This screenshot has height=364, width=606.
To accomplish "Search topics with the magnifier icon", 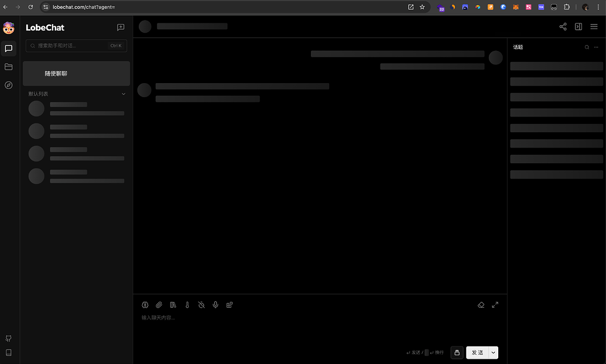I will (x=587, y=47).
